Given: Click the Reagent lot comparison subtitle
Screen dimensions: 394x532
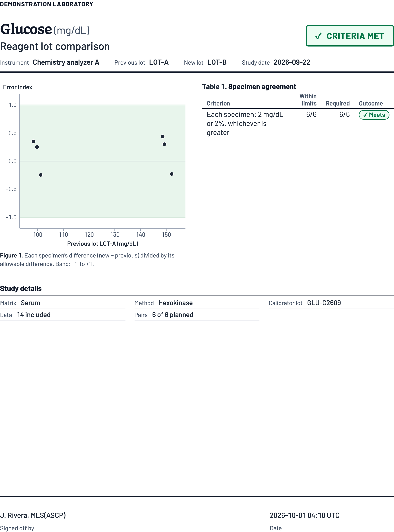Looking at the screenshot, I should click(x=55, y=47).
